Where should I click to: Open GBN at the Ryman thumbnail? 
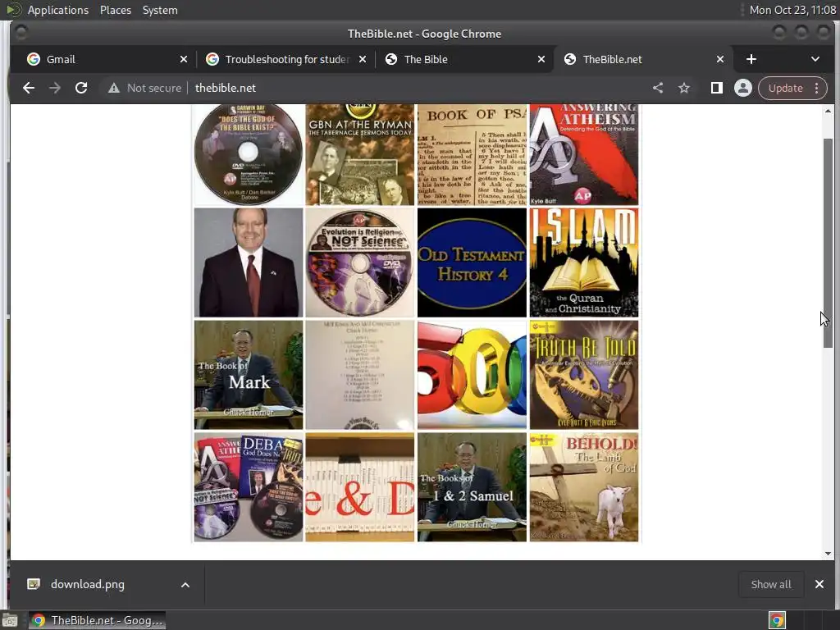359,154
